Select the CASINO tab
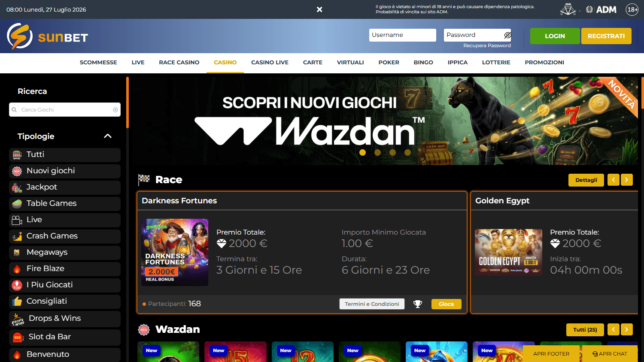Viewport: 644px width, 362px height. pos(225,63)
